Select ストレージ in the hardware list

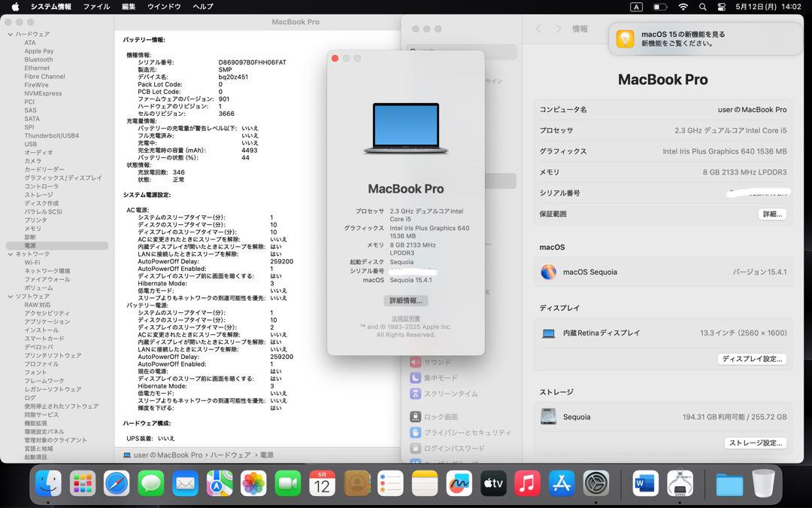click(x=39, y=195)
